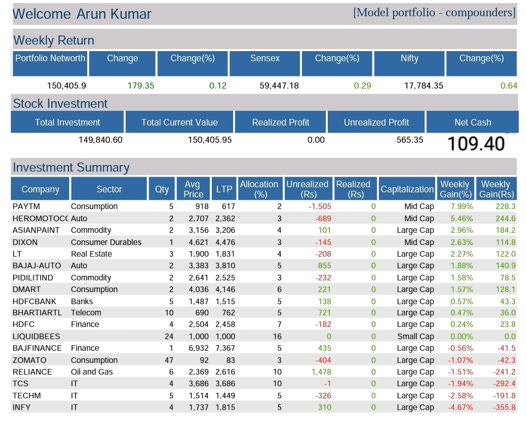Click the Total Investment header
The height and width of the screenshot is (431, 527).
[x=67, y=122]
